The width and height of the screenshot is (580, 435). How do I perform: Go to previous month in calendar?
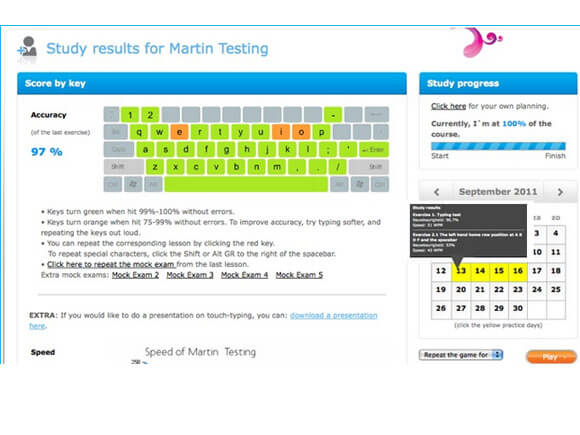pyautogui.click(x=436, y=192)
